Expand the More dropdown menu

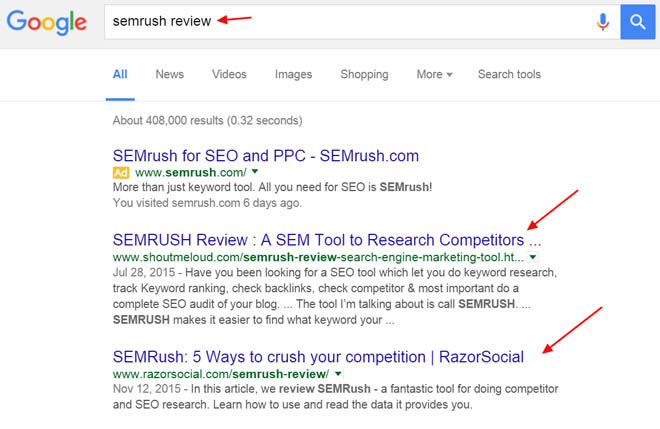434,74
